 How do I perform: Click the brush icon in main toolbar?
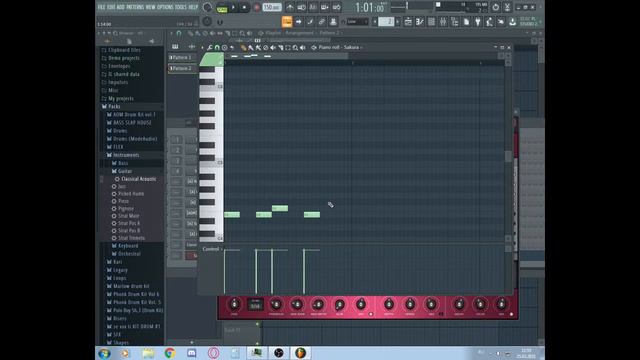tap(310, 22)
